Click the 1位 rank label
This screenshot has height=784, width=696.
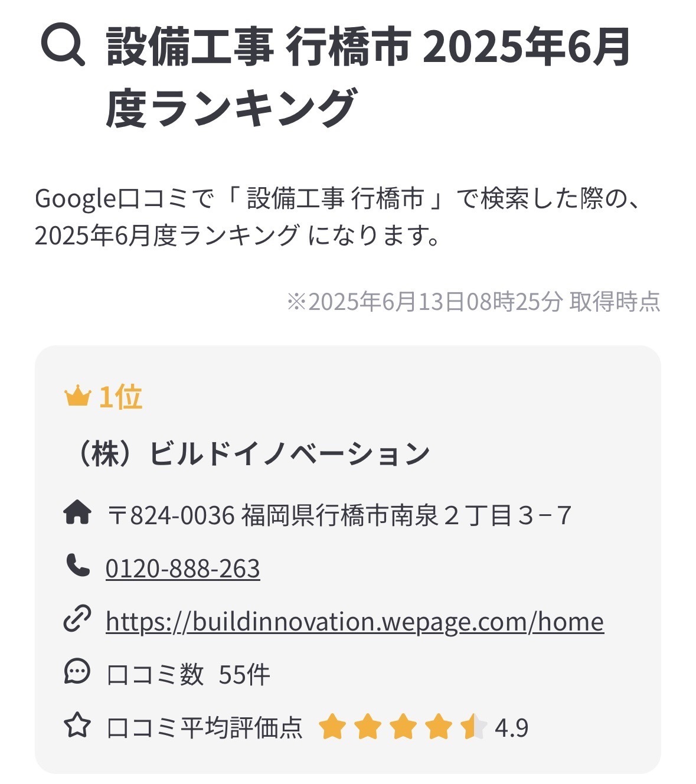pos(120,397)
